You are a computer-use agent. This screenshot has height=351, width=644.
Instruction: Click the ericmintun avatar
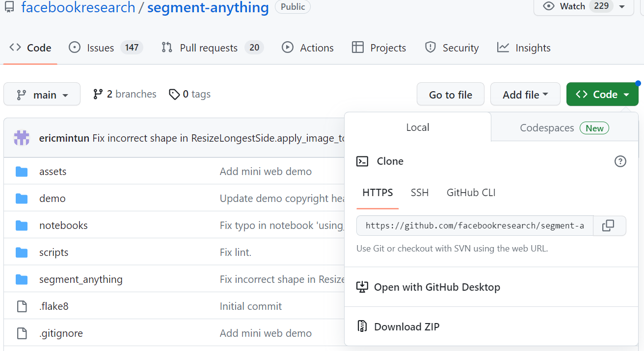tap(22, 138)
